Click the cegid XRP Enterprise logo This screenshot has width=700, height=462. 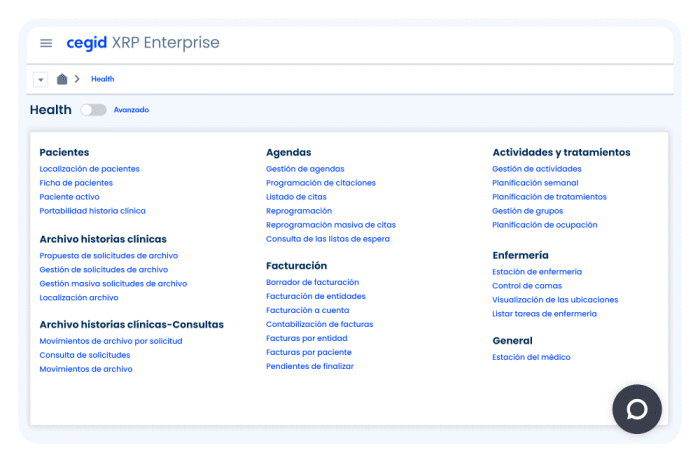[x=142, y=43]
